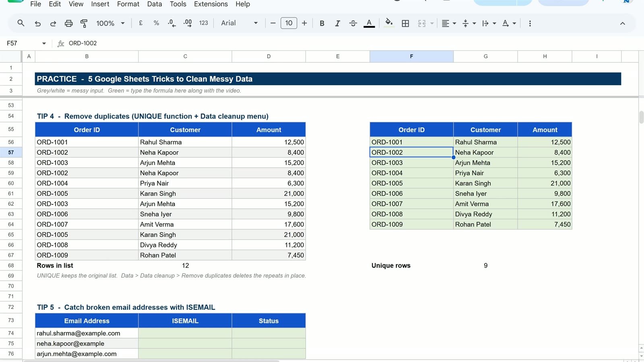Click cell with Rahul Sharma in column C

coord(185,142)
